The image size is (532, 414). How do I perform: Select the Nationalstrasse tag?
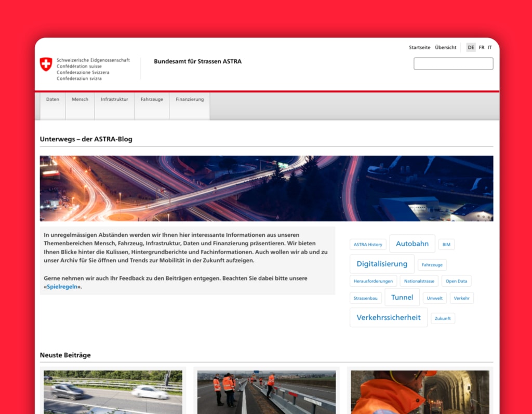419,281
